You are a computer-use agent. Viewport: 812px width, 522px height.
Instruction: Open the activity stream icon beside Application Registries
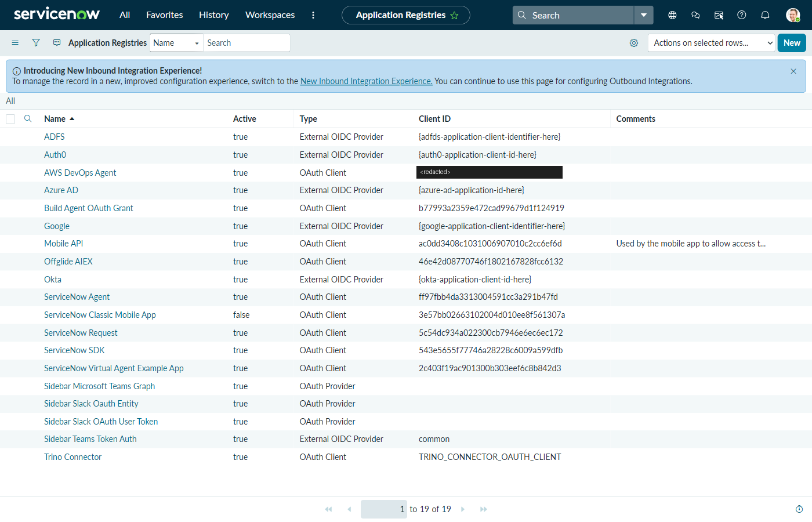coord(57,43)
